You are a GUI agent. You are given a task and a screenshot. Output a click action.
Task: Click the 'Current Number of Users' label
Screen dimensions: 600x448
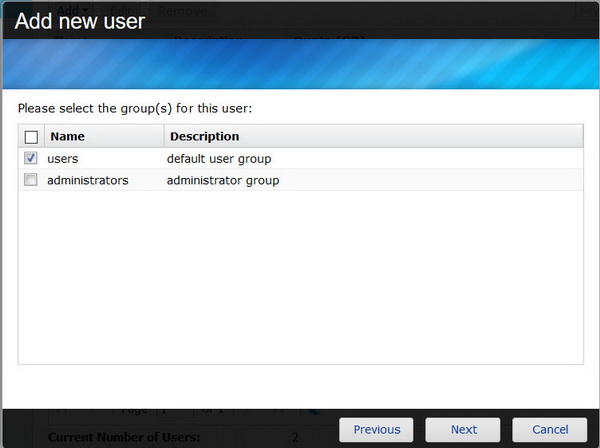click(123, 437)
